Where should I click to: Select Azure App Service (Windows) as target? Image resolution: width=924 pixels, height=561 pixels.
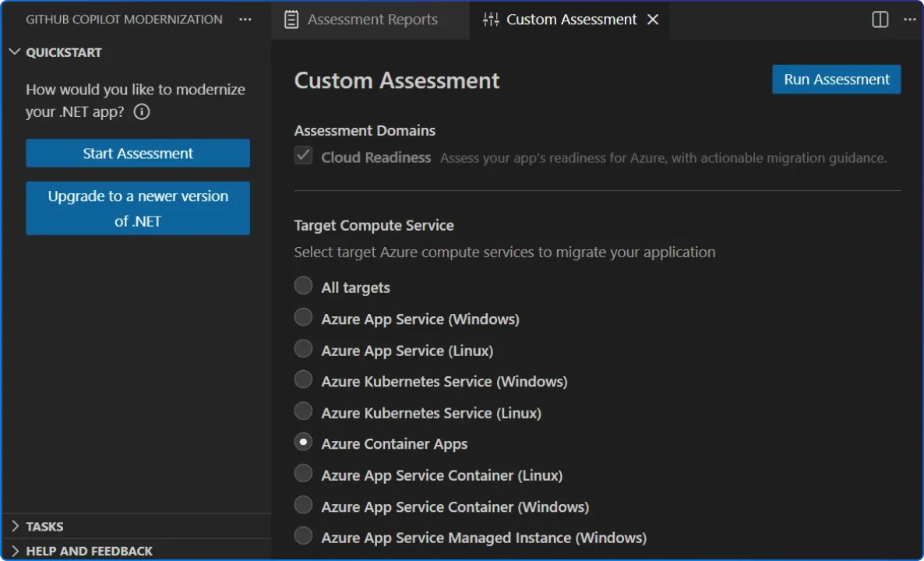303,317
